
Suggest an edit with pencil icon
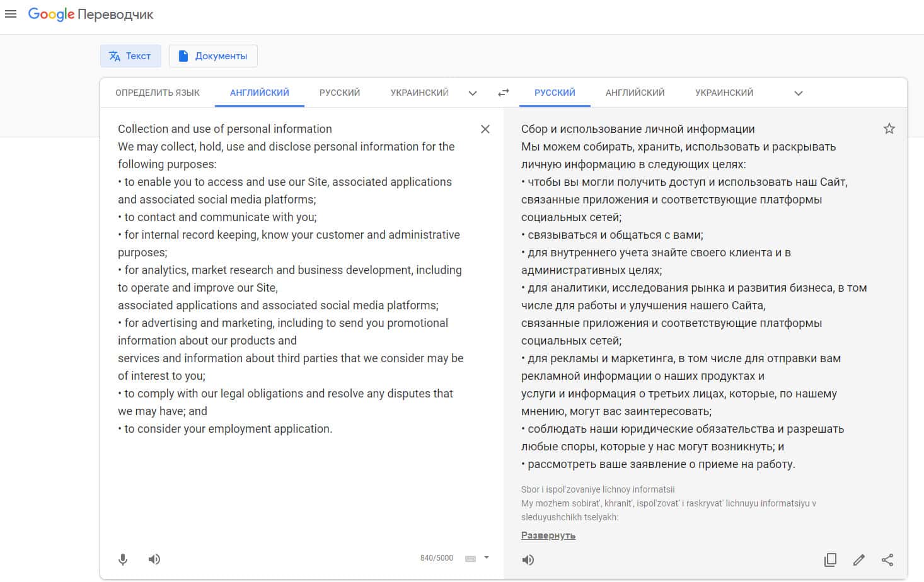(858, 560)
